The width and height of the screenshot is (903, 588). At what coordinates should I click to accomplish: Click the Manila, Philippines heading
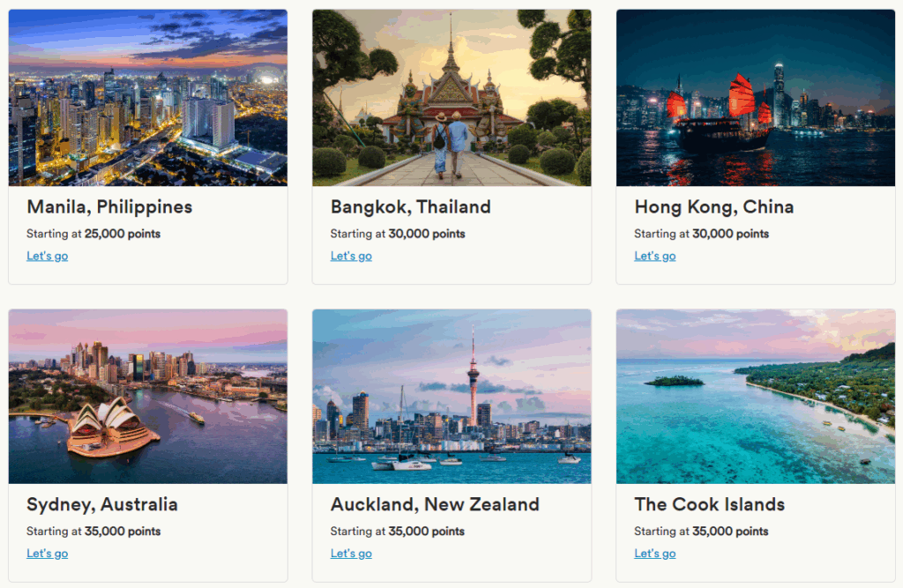tap(109, 207)
